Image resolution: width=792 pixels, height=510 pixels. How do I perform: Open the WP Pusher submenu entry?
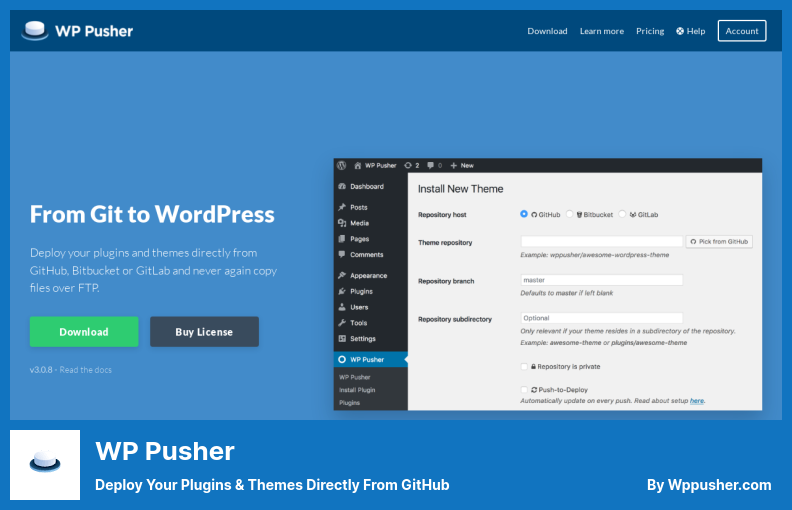pyautogui.click(x=355, y=377)
